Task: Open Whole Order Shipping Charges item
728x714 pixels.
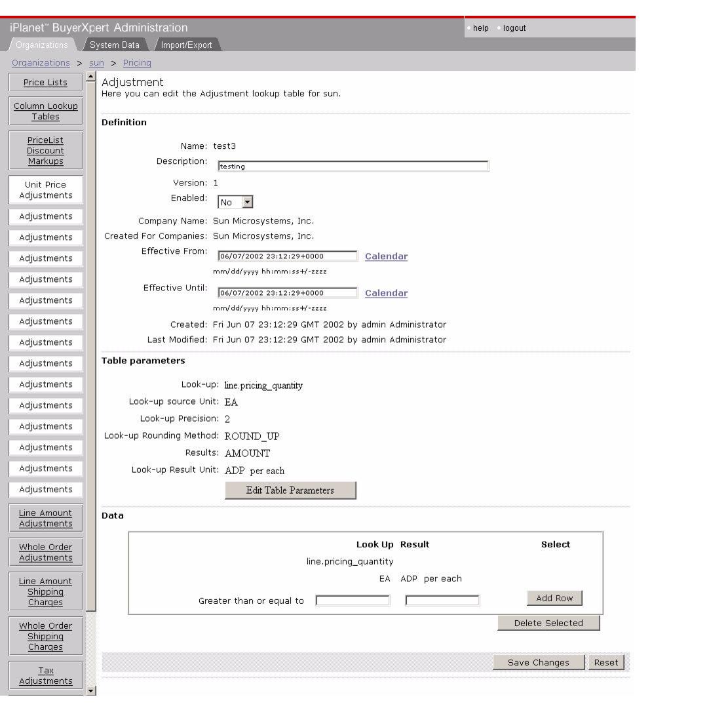Action: point(45,637)
